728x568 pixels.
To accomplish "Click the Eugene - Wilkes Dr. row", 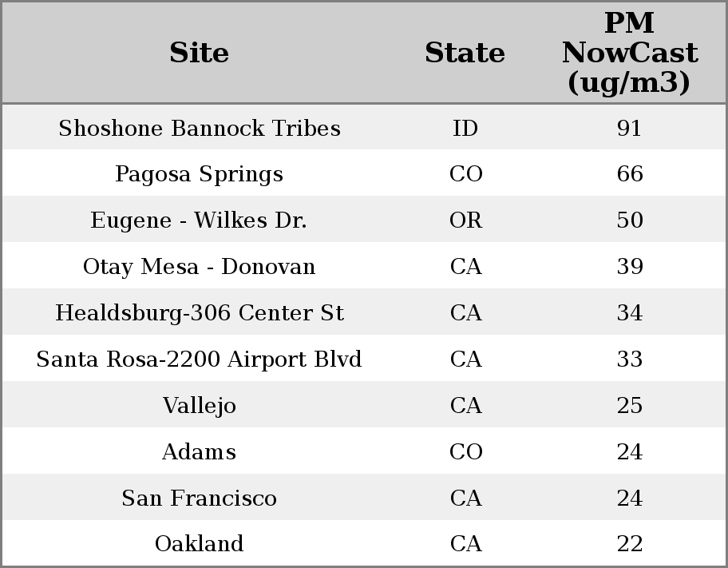I will (199, 220).
